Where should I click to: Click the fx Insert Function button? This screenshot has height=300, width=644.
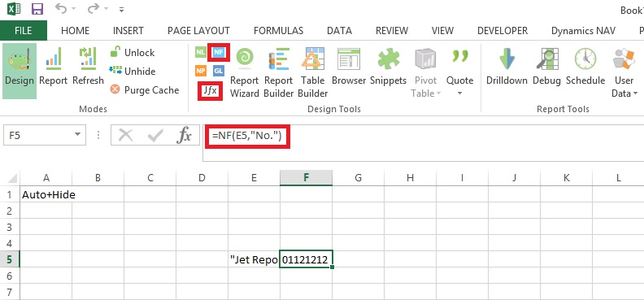coord(184,135)
